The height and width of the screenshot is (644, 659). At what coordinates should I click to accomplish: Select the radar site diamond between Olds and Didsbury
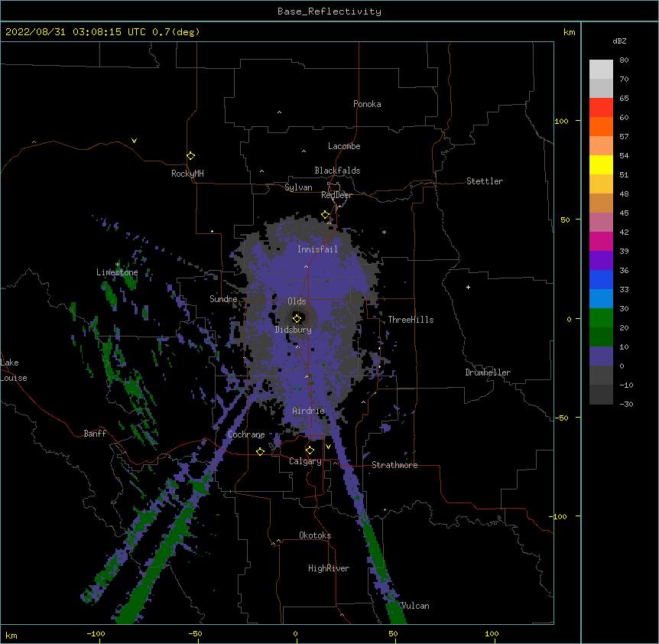tap(297, 318)
